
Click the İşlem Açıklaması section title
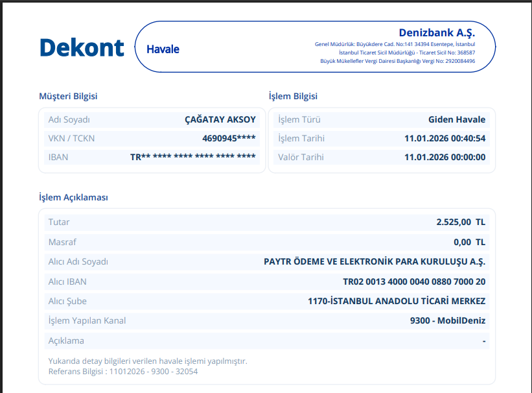coord(73,197)
